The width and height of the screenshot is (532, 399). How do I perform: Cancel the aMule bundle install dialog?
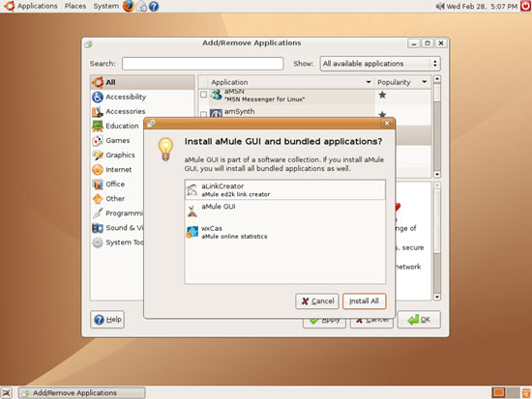317,301
